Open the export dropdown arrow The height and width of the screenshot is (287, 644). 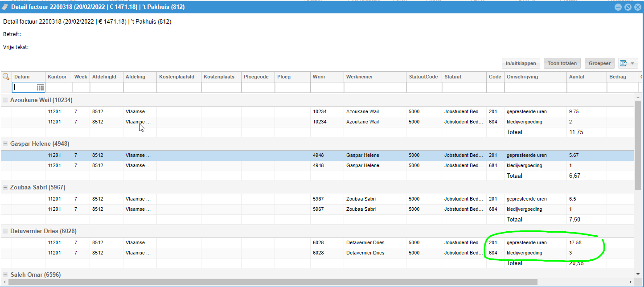(632, 64)
